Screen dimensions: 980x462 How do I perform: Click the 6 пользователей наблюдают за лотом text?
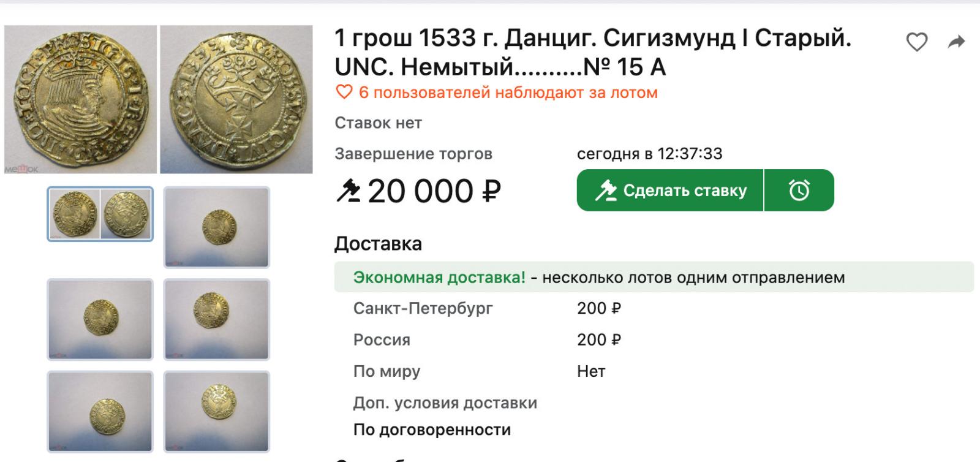point(508,93)
